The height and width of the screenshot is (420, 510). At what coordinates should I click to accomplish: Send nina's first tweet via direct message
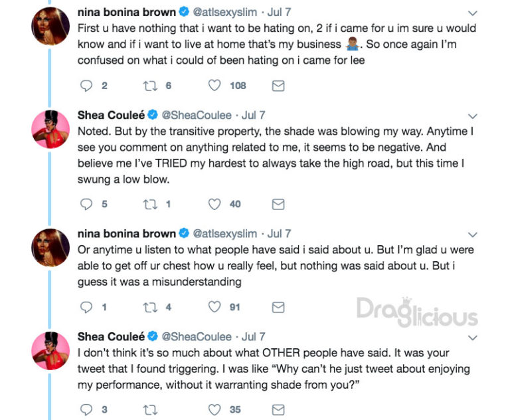click(278, 86)
